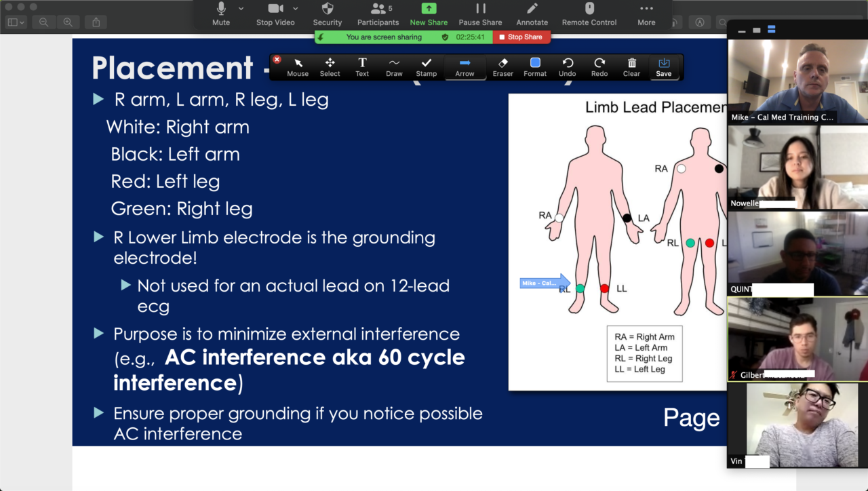Undo the last annotation
Image resolution: width=868 pixels, height=491 pixels.
(567, 67)
